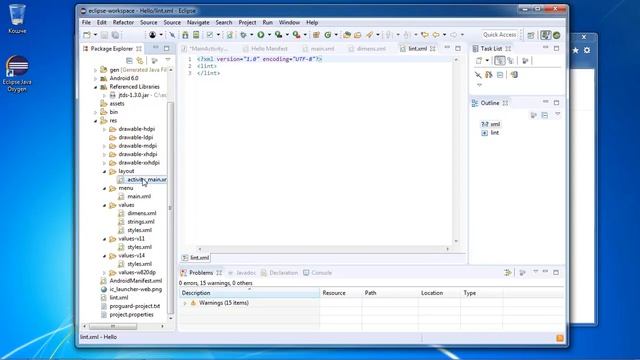This screenshot has height=360, width=640.
Task: Click the orange status icon in bottom-right corner
Action: coord(560,338)
